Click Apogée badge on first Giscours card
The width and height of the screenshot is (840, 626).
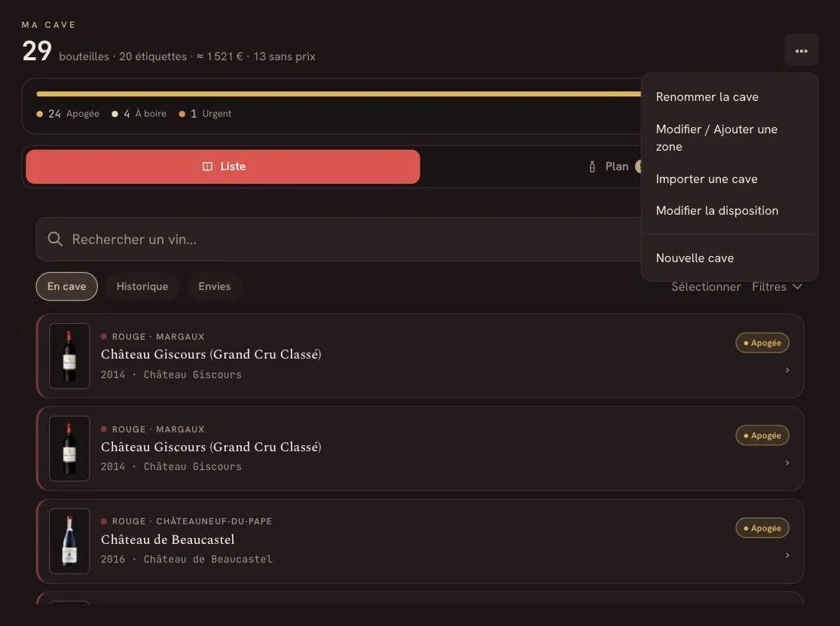[x=762, y=343]
